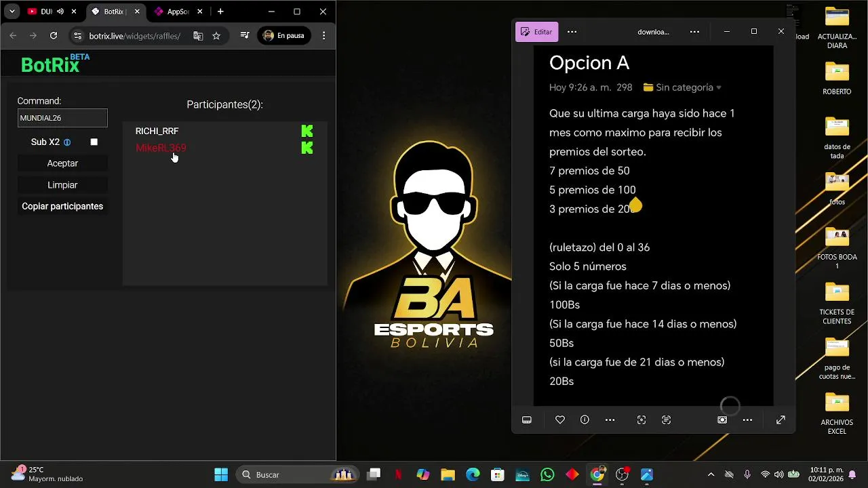This screenshot has height=488, width=868.
Task: Open the taskbar clock and date
Action: tap(825, 474)
